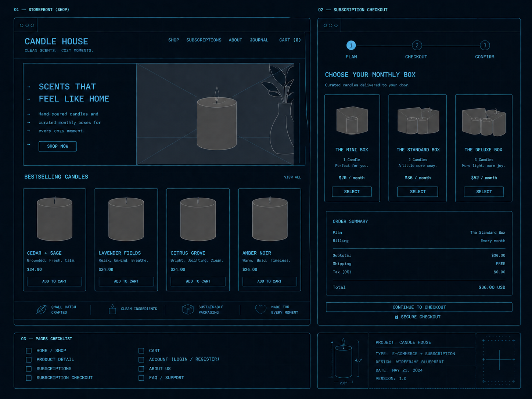This screenshot has height=399, width=532.
Task: Click the crosshair registration mark in project panel
Action: coord(499,360)
